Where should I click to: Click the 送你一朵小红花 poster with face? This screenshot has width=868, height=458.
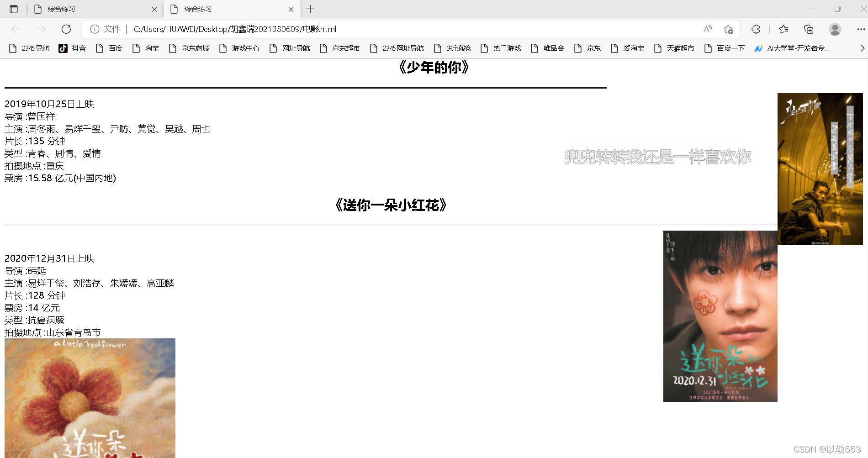click(x=720, y=316)
